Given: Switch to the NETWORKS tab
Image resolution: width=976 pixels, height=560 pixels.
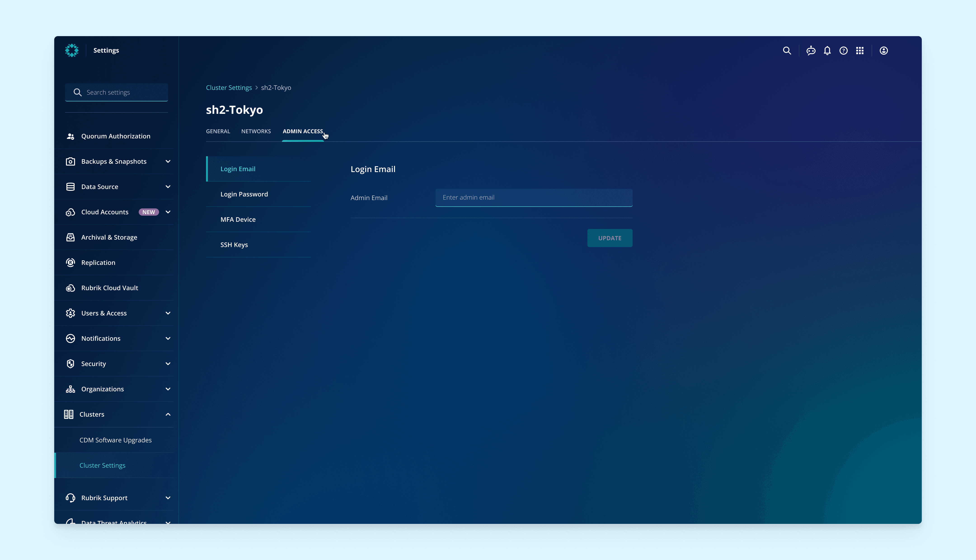Looking at the screenshot, I should [256, 131].
